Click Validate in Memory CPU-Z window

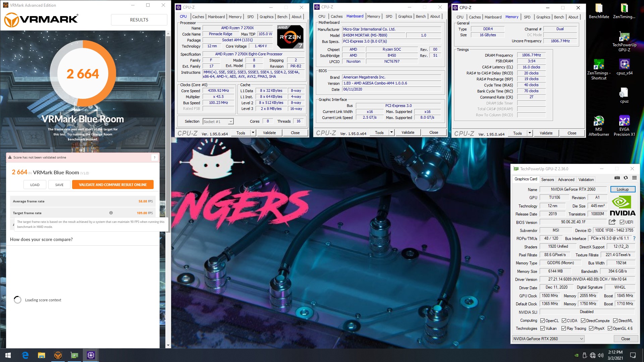[x=546, y=133]
